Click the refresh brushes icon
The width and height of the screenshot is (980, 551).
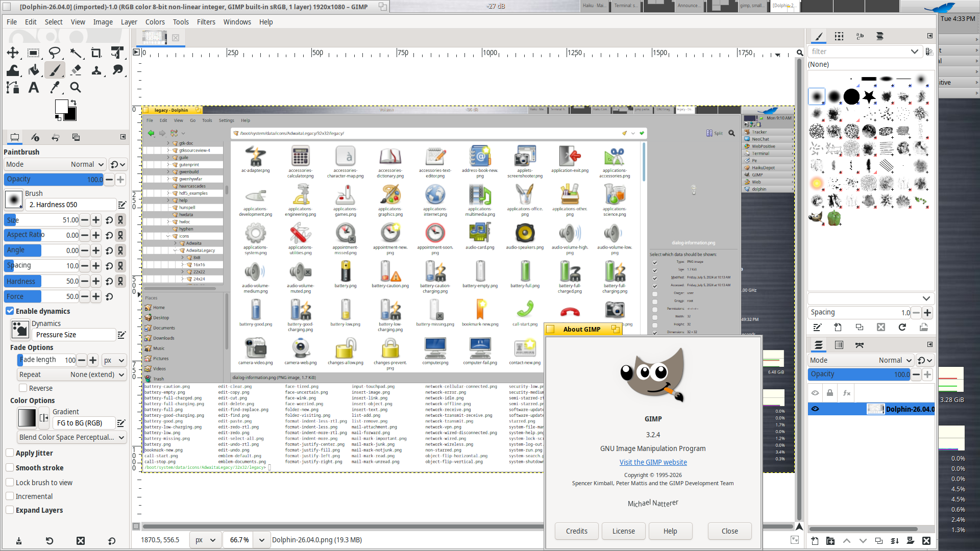point(902,327)
